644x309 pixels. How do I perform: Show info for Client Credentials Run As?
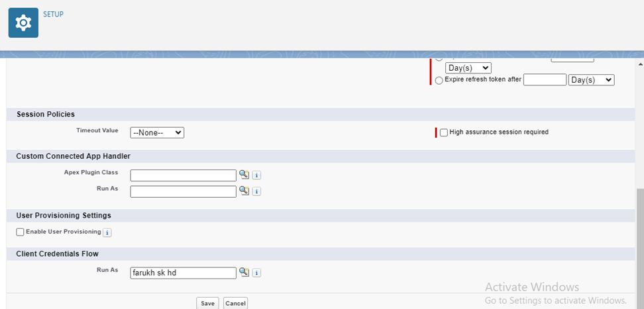click(256, 273)
